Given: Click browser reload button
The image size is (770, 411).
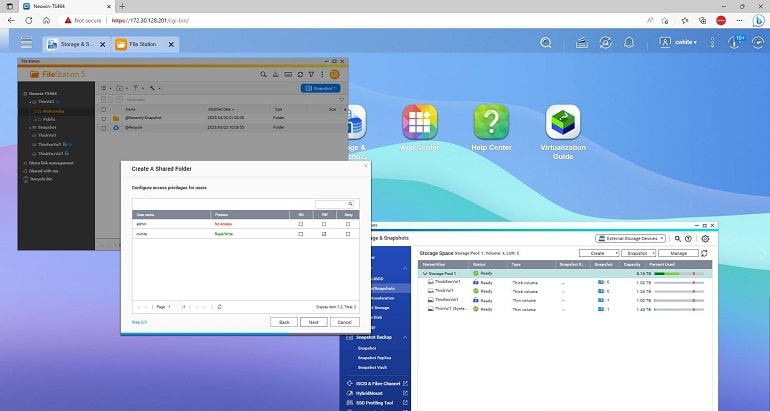Looking at the screenshot, I should [x=28, y=20].
